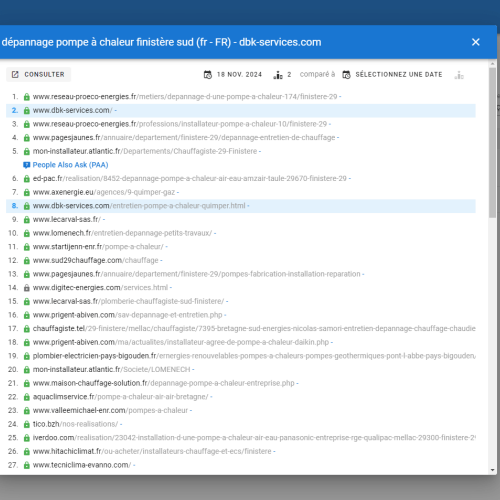The width and height of the screenshot is (500, 500).
Task: Click the 'comparé à' label
Action: point(317,74)
